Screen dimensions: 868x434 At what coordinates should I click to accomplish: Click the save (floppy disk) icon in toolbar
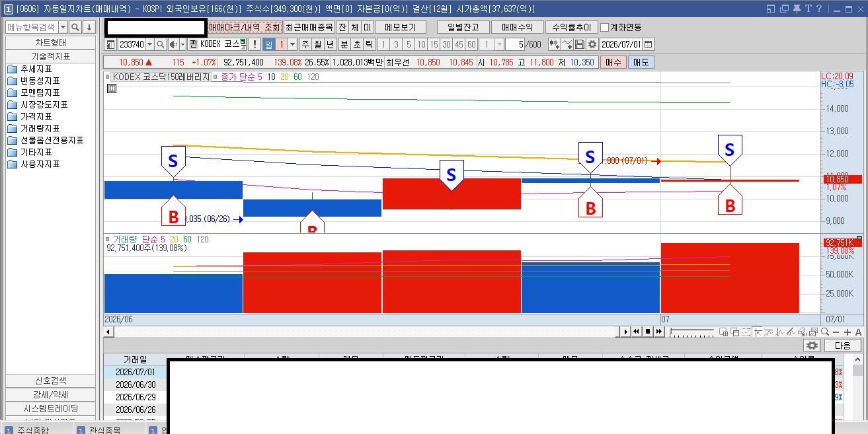coord(580,44)
